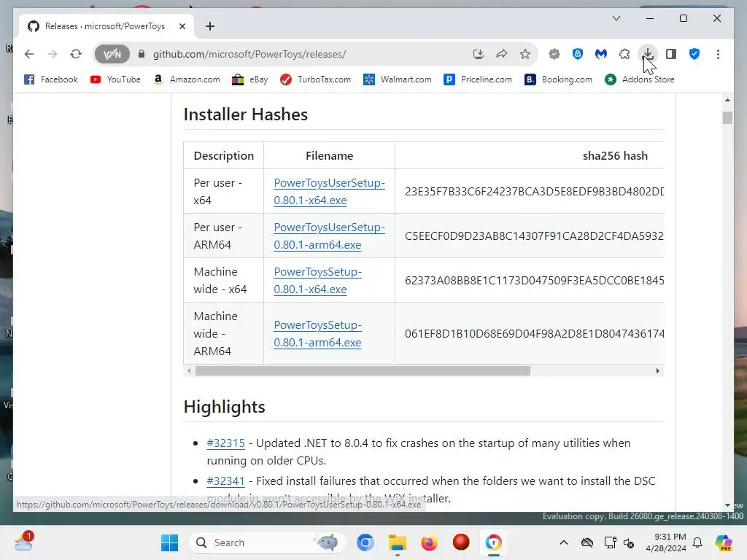Open issue #32315 link
747x560 pixels.
pos(226,443)
